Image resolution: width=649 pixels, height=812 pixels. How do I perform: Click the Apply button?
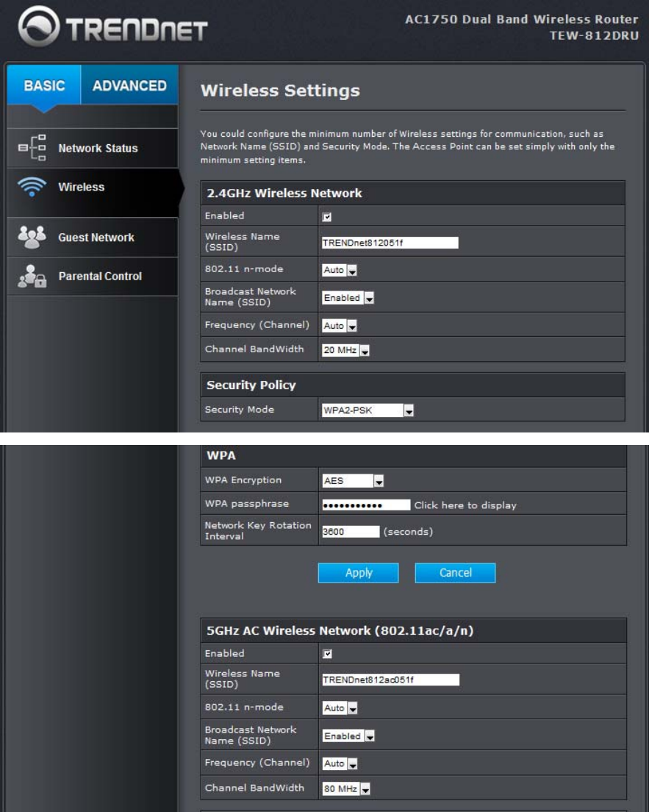coord(358,573)
